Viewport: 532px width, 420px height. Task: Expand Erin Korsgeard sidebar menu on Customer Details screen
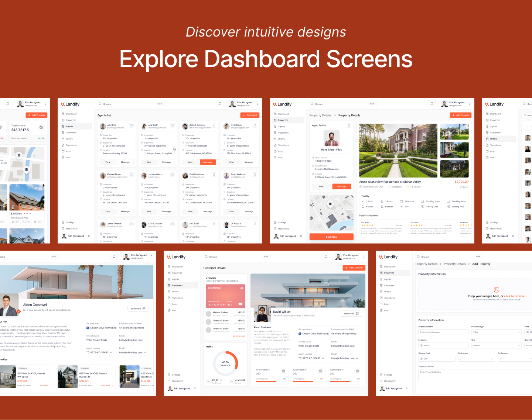coord(195,389)
